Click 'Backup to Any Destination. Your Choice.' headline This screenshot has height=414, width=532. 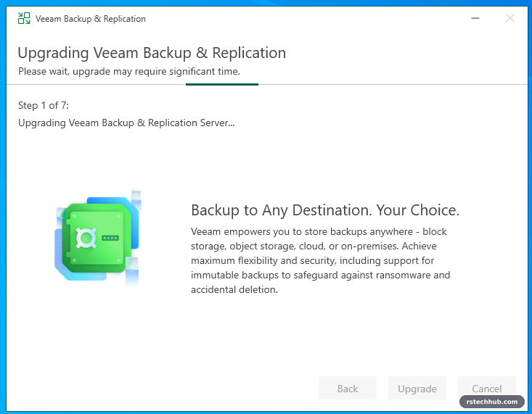[325, 210]
